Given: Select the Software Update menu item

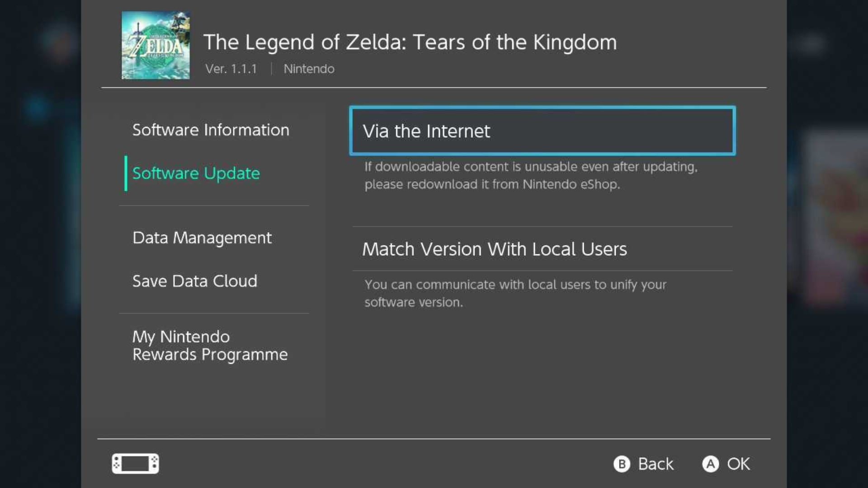Looking at the screenshot, I should pyautogui.click(x=196, y=174).
